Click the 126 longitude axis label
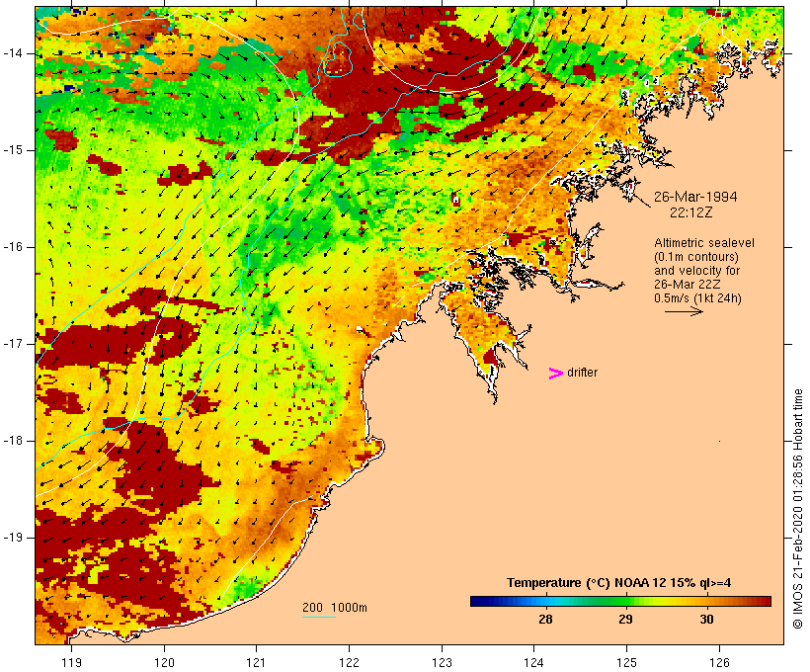 (719, 662)
